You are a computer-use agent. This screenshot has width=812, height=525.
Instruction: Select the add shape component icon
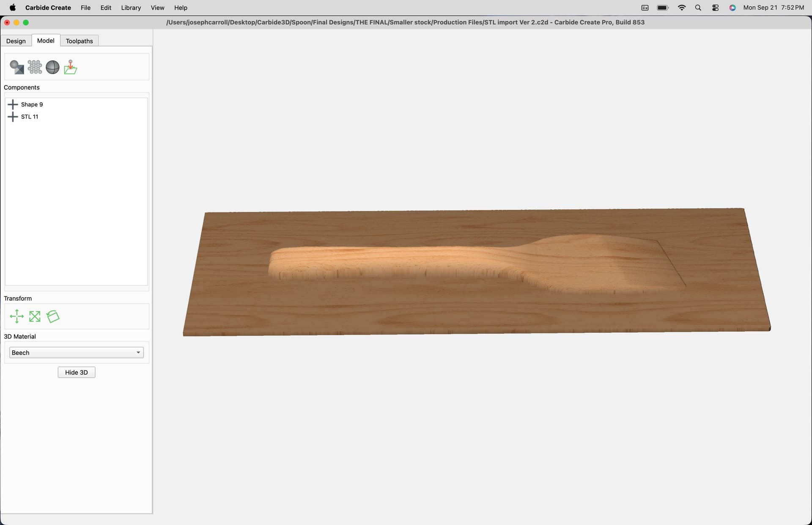tap(17, 67)
